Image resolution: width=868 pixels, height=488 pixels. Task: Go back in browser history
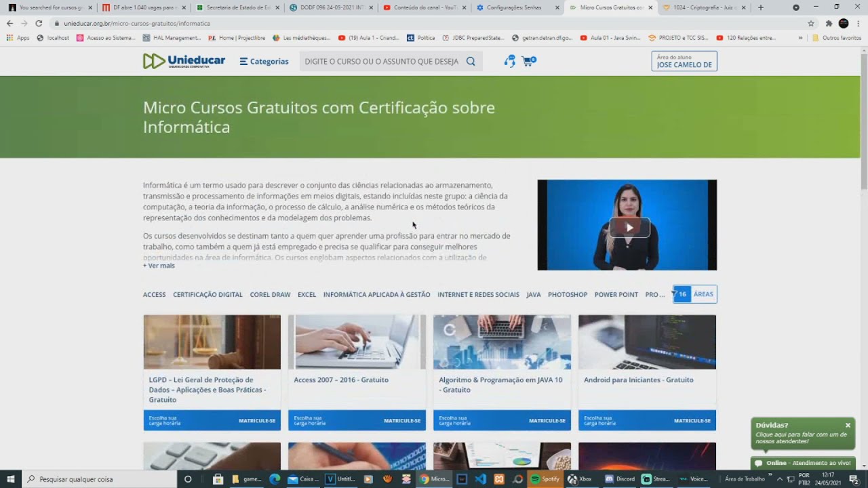tap(9, 23)
